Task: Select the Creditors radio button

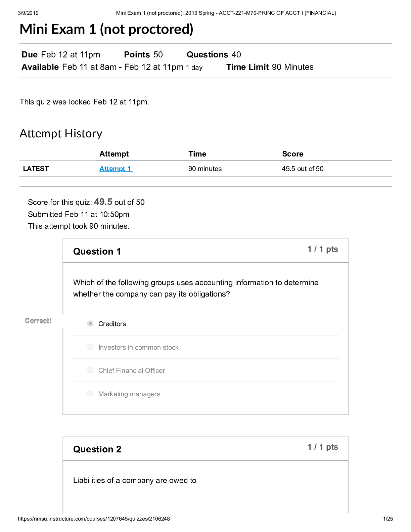Action: pos(90,323)
